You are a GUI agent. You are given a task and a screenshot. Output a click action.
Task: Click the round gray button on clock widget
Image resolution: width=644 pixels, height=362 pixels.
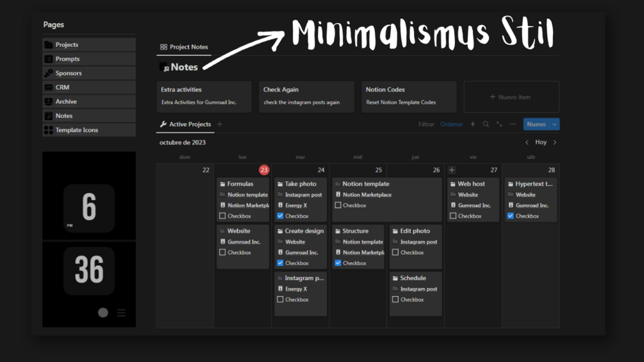point(103,313)
